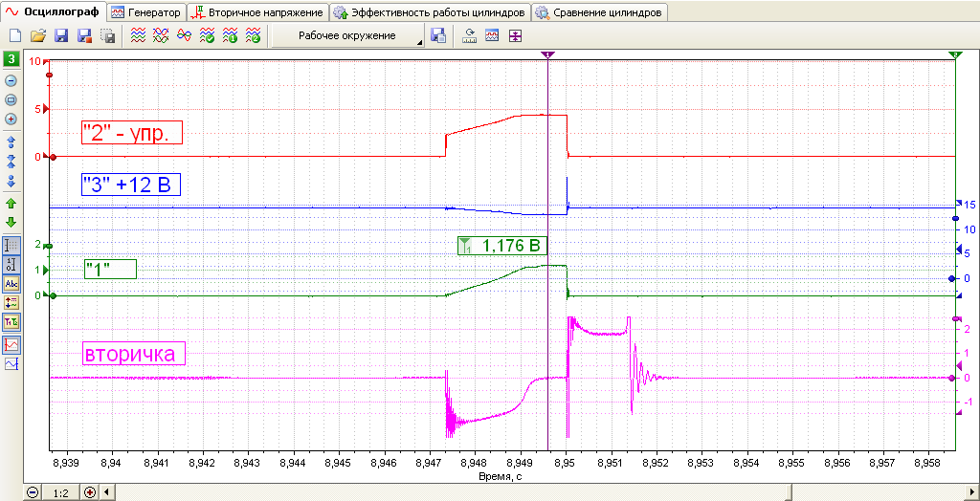
Task: Click the green channel 3 indicator button
Action: [11, 60]
